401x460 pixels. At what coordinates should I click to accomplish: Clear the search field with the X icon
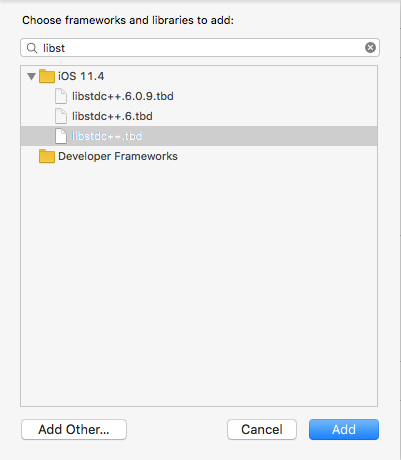[x=370, y=48]
